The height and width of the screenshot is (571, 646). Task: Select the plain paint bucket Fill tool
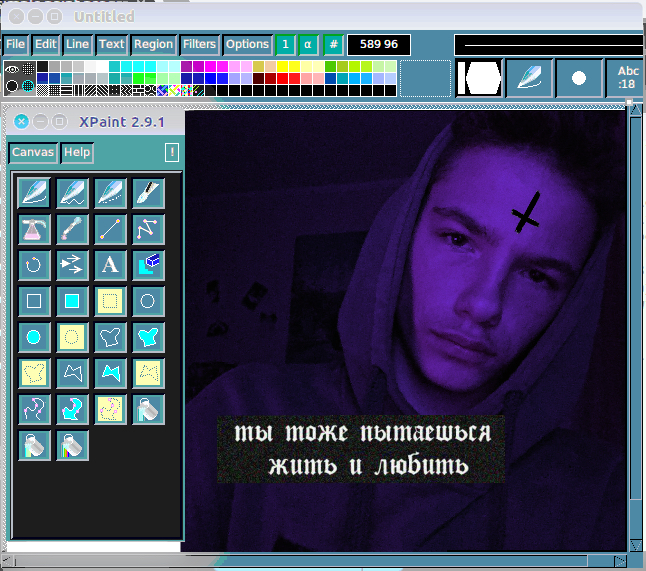pyautogui.click(x=148, y=410)
